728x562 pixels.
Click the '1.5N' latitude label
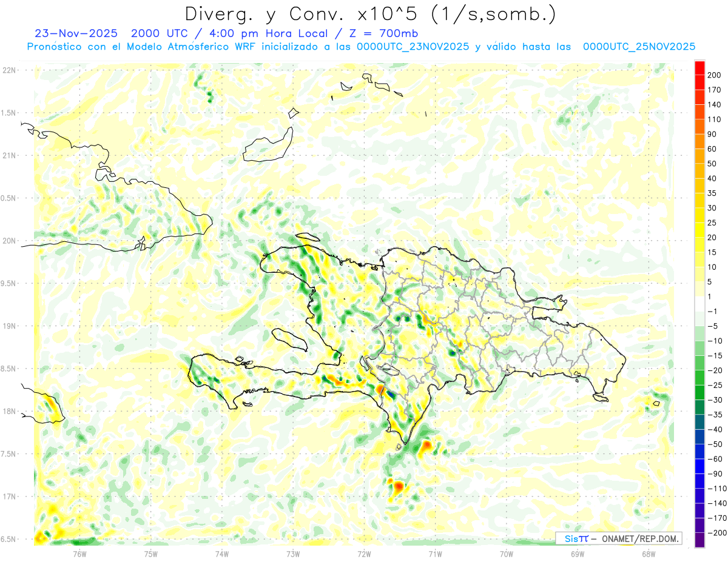click(9, 113)
